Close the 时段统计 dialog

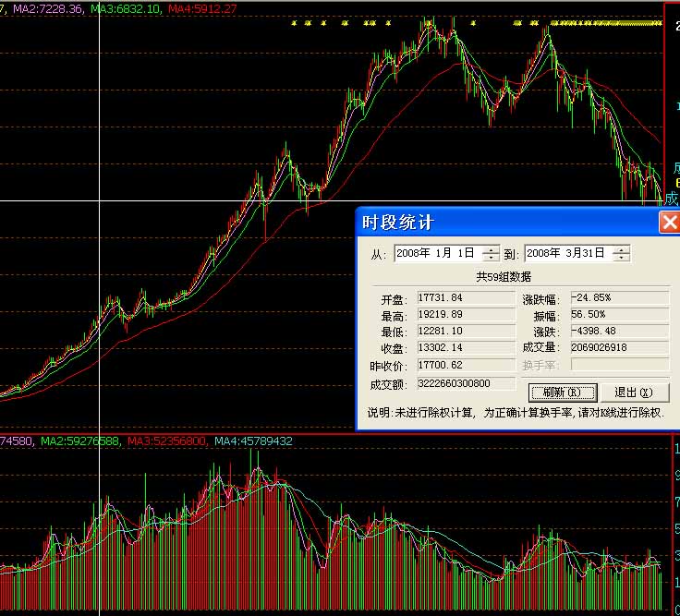tap(669, 223)
